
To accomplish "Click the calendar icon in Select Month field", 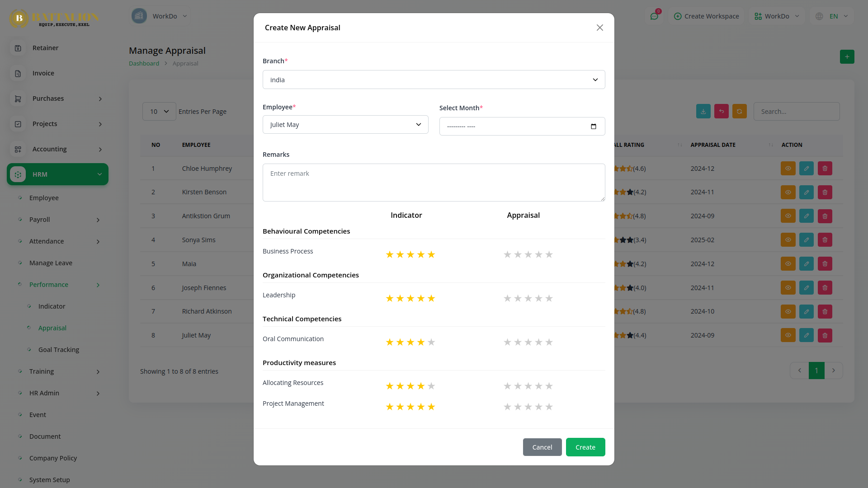I will point(593,127).
